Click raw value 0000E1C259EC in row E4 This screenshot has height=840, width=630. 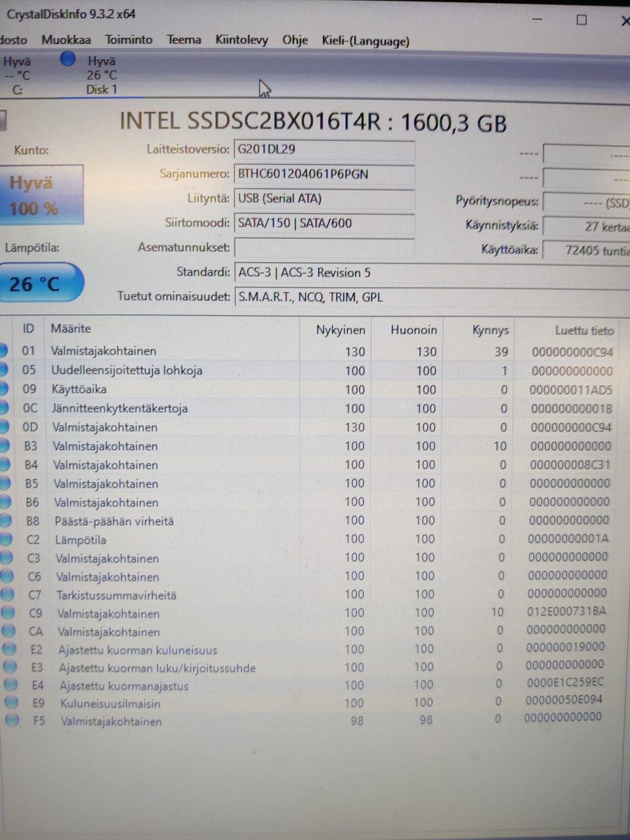click(x=565, y=682)
